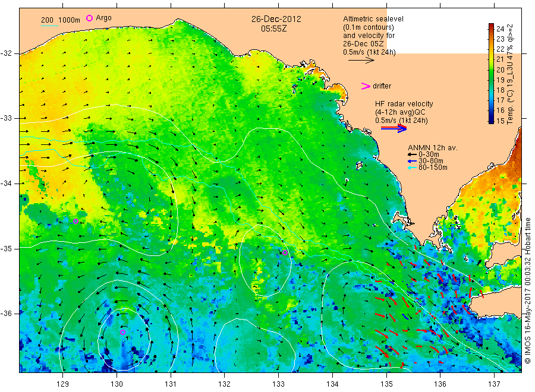Click the longitude axis label 132

[225, 384]
